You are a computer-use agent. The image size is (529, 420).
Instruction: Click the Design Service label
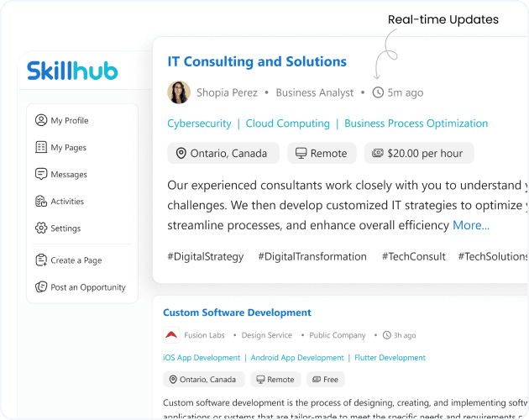pyautogui.click(x=266, y=335)
